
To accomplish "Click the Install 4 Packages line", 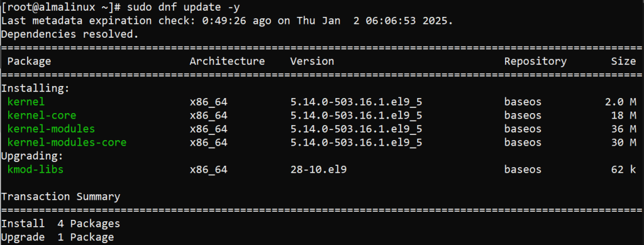I will pyautogui.click(x=60, y=224).
